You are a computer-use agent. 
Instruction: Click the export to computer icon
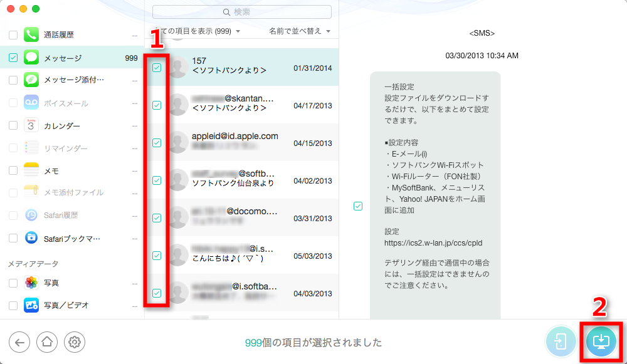(x=601, y=341)
